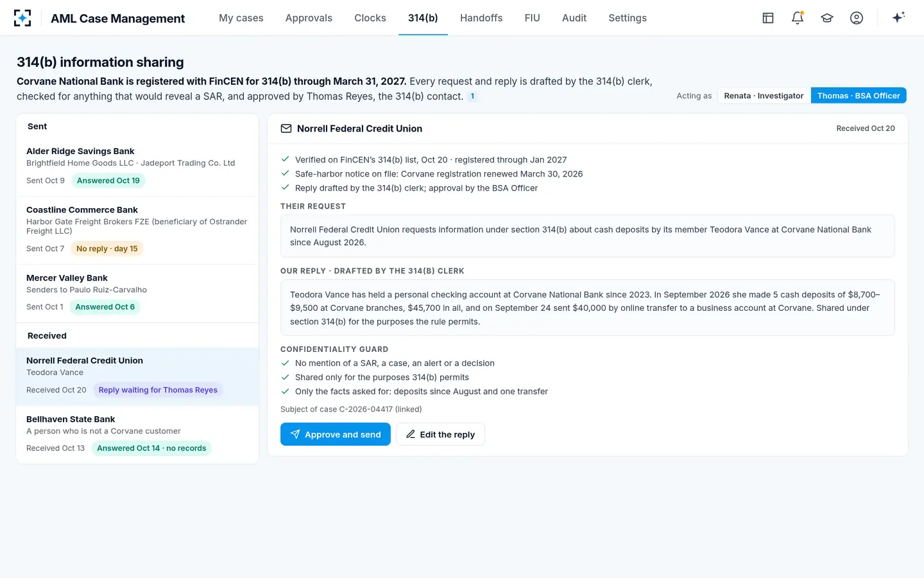Click the Sent section heading
The width and height of the screenshot is (924, 578).
pos(37,127)
